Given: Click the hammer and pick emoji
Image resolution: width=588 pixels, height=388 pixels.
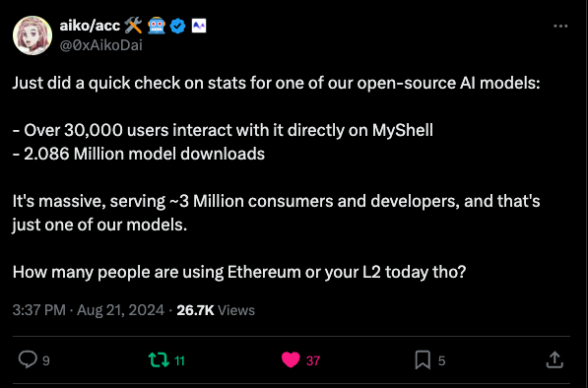Looking at the screenshot, I should point(133,26).
